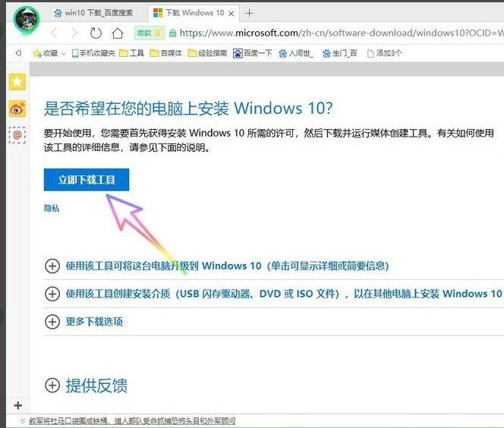Select the 下载 Windows 10 tab
Viewport: 504px width, 428px height.
pyautogui.click(x=191, y=13)
